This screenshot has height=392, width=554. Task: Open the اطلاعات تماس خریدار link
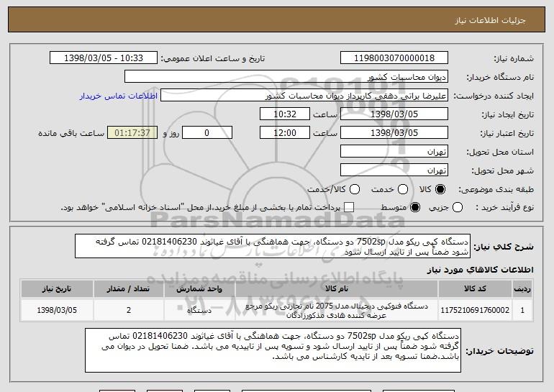point(119,96)
